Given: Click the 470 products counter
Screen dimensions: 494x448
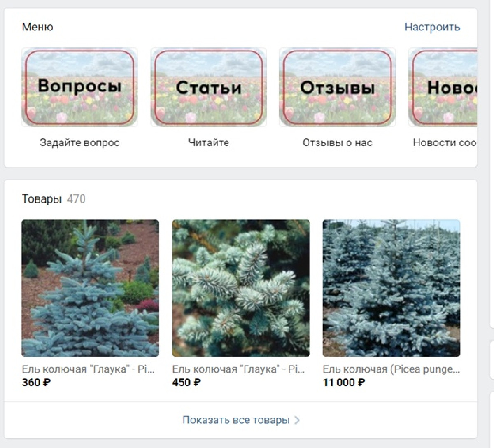Looking at the screenshot, I should click(x=76, y=199).
